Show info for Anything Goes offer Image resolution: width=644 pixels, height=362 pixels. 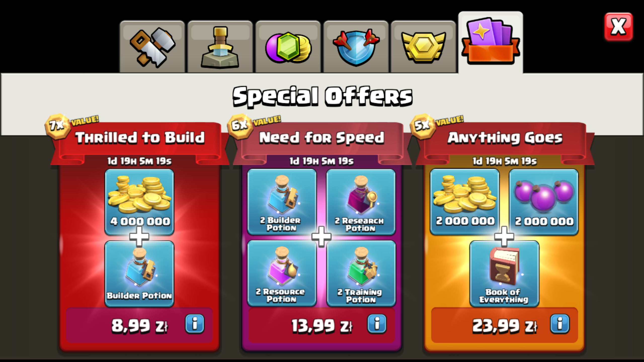coord(560,324)
